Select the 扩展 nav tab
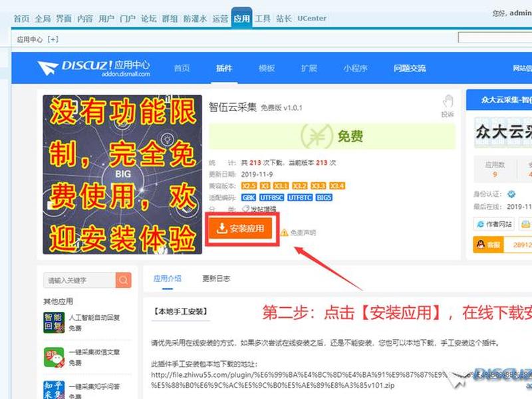Screen dimensions: 532x399 coord(309,68)
